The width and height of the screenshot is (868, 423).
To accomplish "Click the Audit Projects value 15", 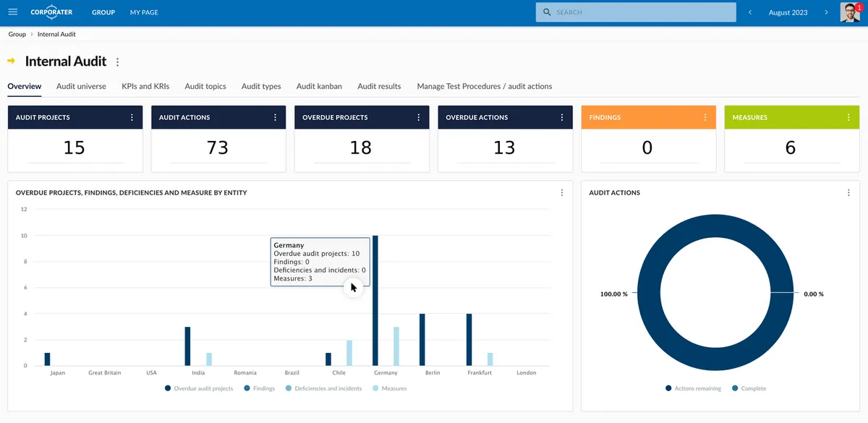I will [74, 148].
